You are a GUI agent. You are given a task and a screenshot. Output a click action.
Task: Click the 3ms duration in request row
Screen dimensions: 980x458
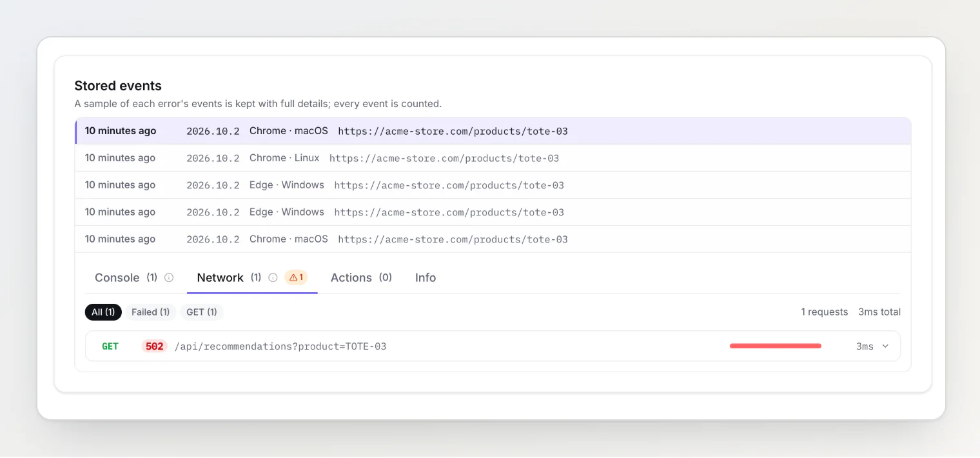(x=865, y=346)
